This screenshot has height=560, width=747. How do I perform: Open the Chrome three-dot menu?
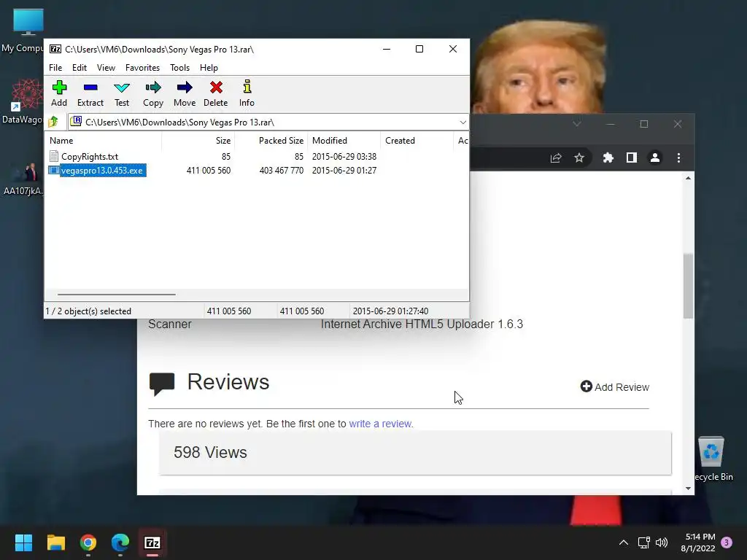click(x=678, y=157)
